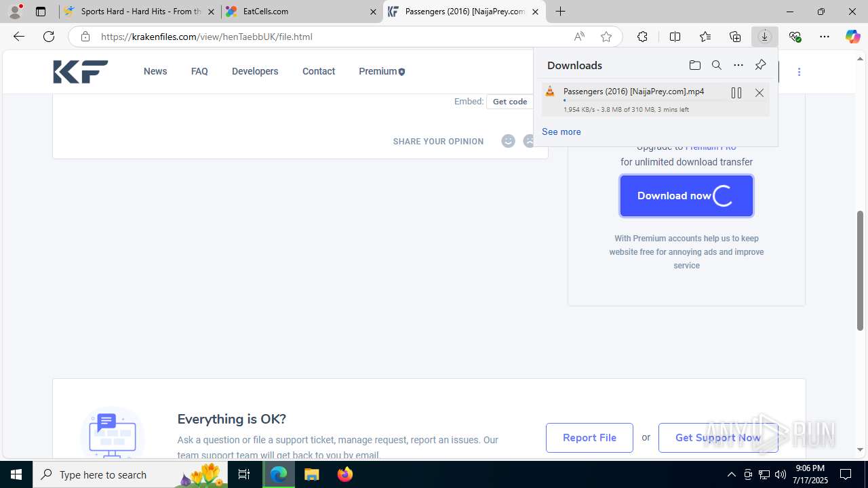
Task: Close the Passengers (2016) tab
Action: coord(535,12)
